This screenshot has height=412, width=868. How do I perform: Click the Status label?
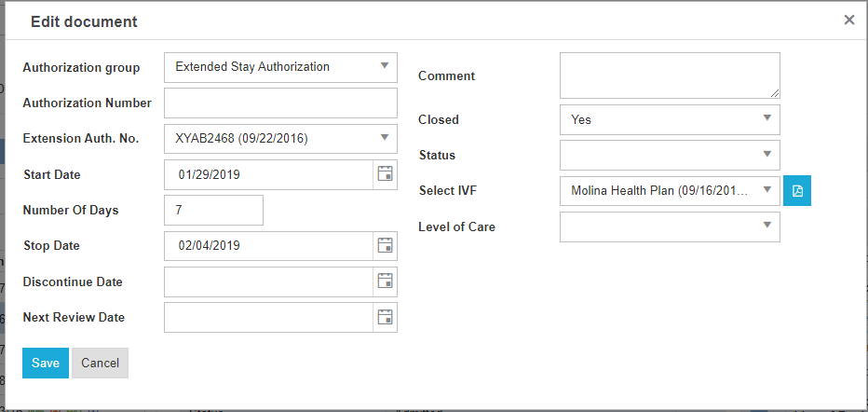pos(438,156)
